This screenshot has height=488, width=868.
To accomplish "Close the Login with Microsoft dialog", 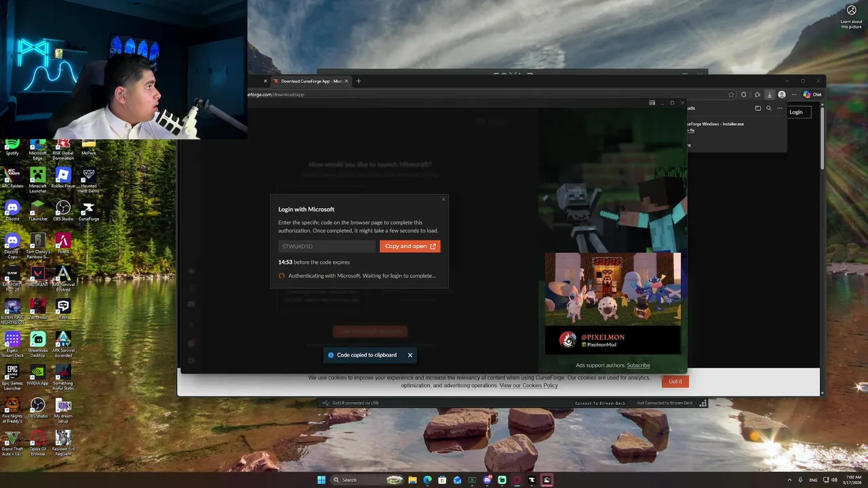I will [443, 199].
